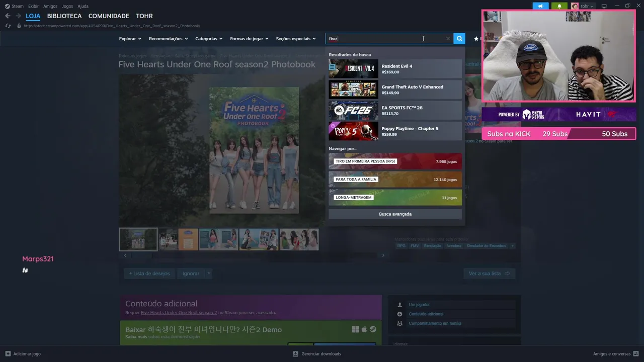Click the FMV tag
The width and height of the screenshot is (644, 362).
pyautogui.click(x=415, y=246)
